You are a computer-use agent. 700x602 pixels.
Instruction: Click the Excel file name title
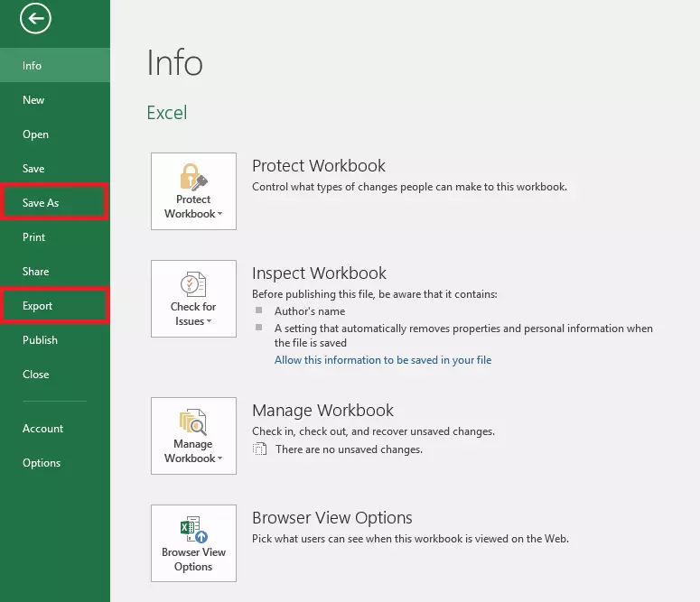pyautogui.click(x=167, y=113)
